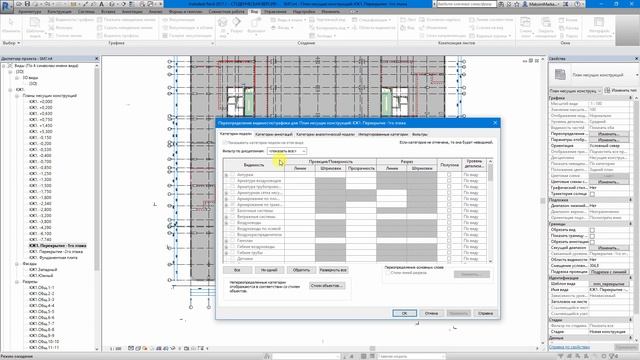
Task: Toggle visibility checkbox of the first category row
Action: click(232, 175)
